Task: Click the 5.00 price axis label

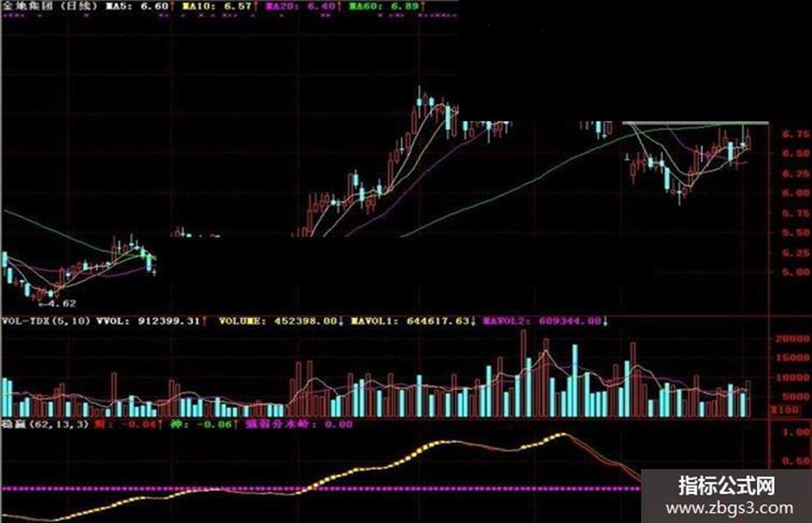Action: tap(796, 272)
